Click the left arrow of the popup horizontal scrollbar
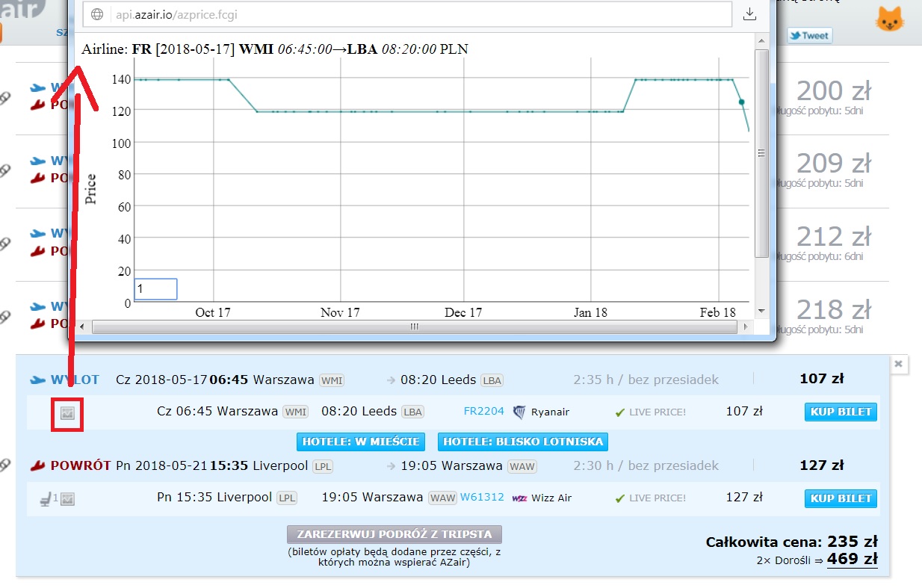Image resolution: width=922 pixels, height=588 pixels. (84, 327)
